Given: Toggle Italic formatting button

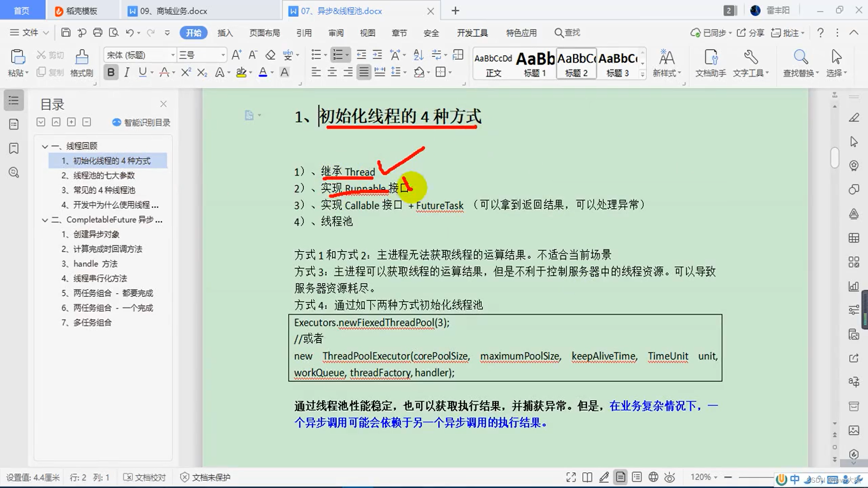Looking at the screenshot, I should coord(127,72).
